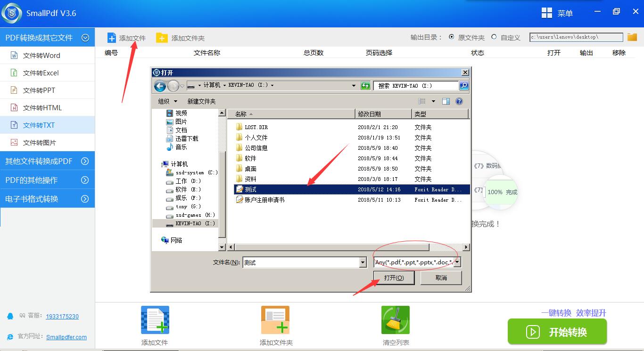
Task: Select the 账户注册申请书 PDF file
Action: pos(260,200)
